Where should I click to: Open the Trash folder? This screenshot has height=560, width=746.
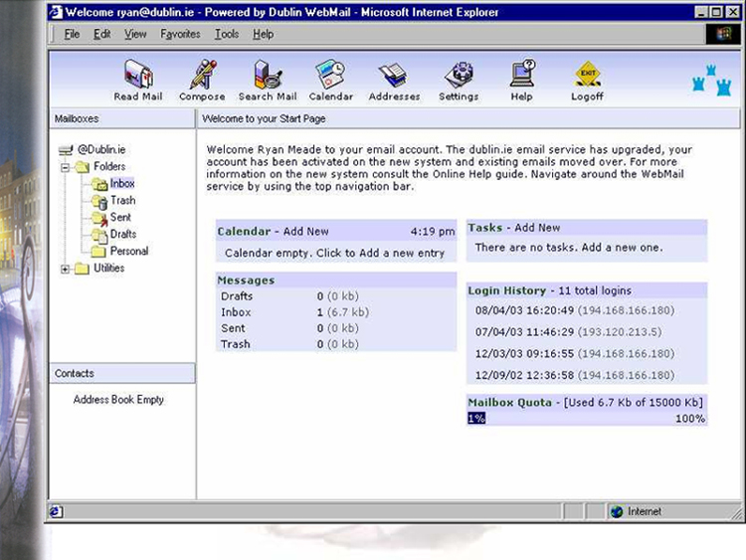tap(122, 201)
